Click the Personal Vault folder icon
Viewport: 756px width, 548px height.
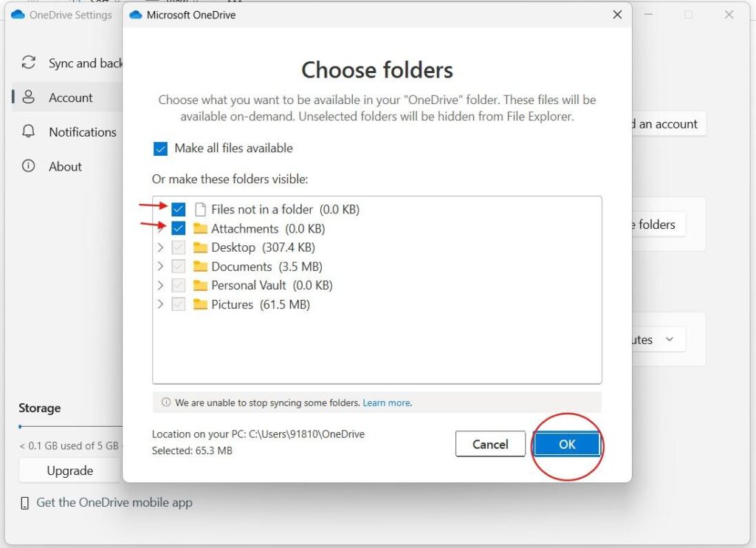200,286
